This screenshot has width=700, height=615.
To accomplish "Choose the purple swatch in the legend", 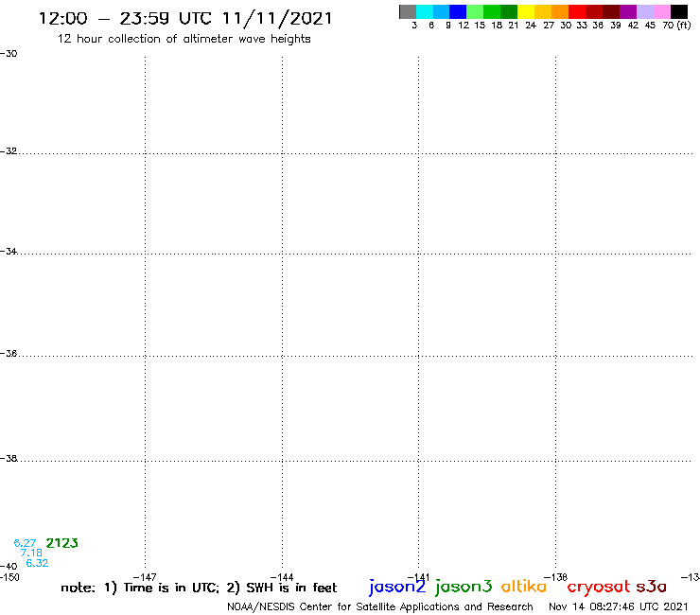I will tap(628, 11).
